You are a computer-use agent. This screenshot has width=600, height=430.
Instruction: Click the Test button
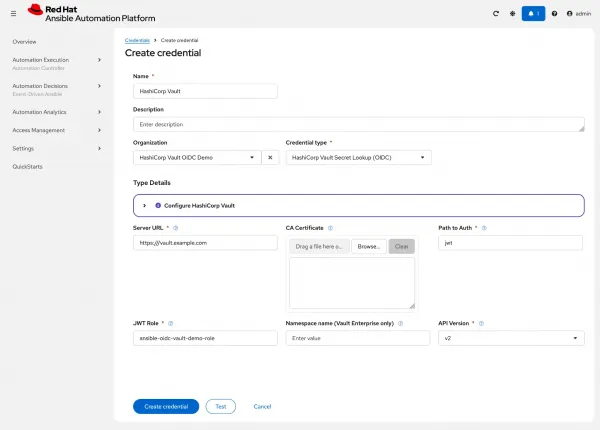221,406
